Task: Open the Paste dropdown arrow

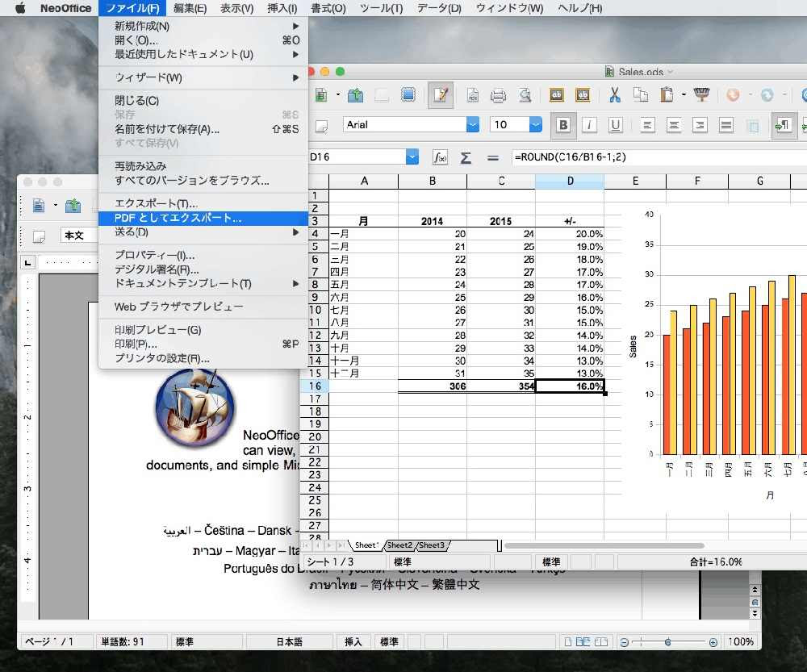Action: (684, 94)
